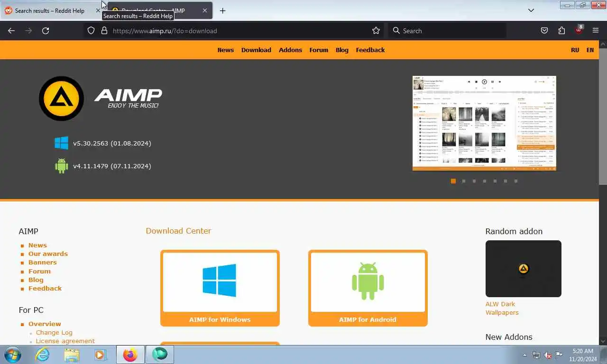Click the round AIMP logo
The width and height of the screenshot is (607, 364).
pos(62,99)
